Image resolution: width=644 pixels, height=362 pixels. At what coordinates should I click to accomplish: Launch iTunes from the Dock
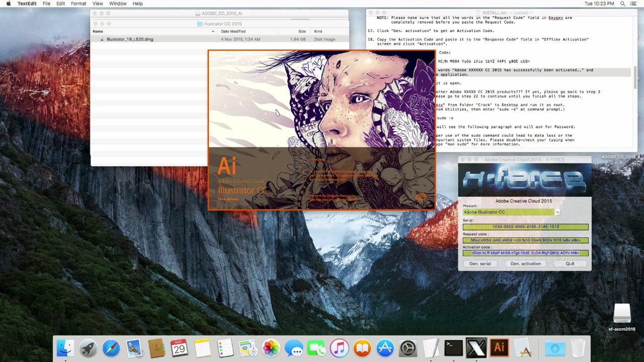(339, 348)
